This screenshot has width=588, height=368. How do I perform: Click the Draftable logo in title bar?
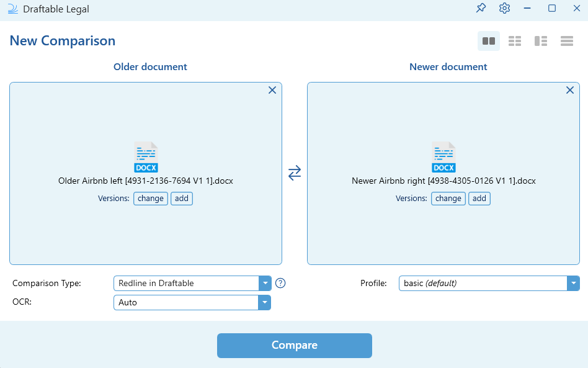[x=13, y=9]
